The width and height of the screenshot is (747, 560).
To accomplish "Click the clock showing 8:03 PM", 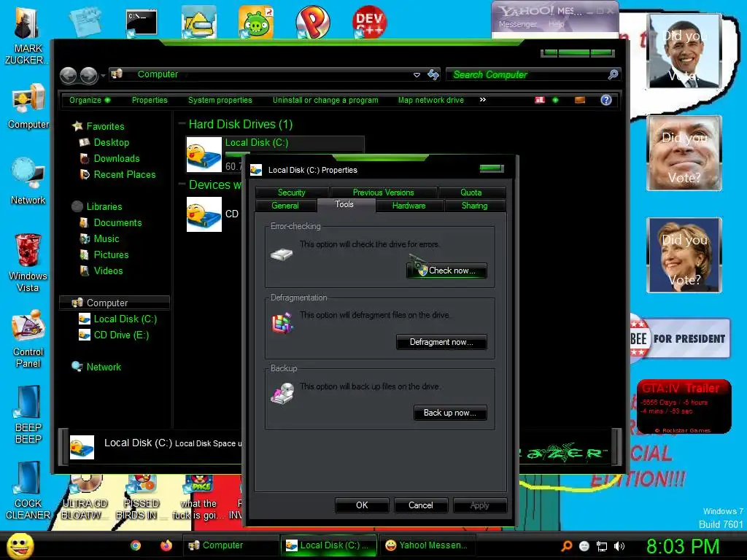I will (x=683, y=546).
